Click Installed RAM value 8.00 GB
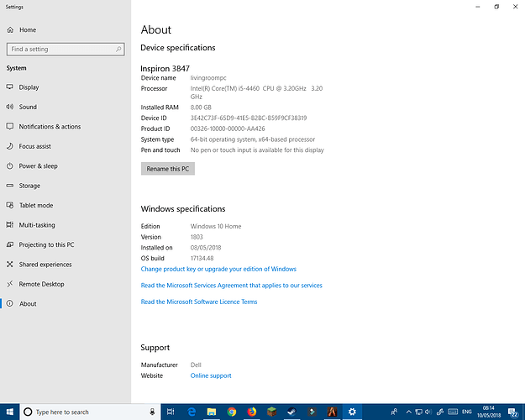Viewport: 525px width, 420px height. point(201,108)
